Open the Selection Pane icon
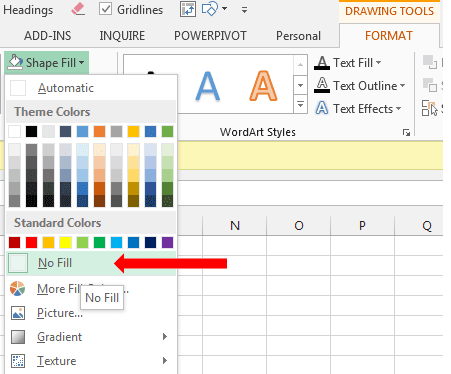451x374 pixels. pyautogui.click(x=430, y=108)
